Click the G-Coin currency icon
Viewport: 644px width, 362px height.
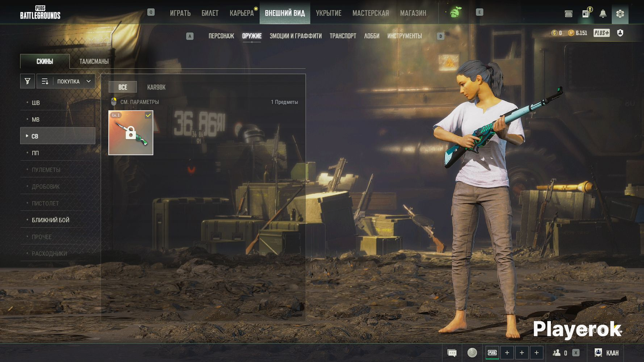554,33
